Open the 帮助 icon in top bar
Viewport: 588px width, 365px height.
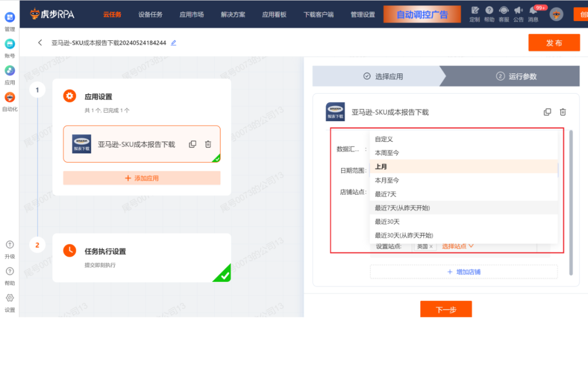pyautogui.click(x=489, y=10)
